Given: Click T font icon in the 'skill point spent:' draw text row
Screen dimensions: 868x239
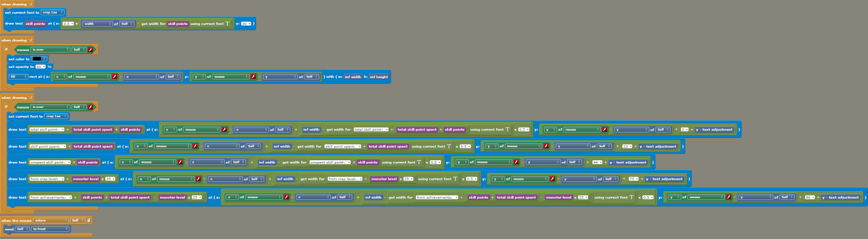Looking at the screenshot, I should pyautogui.click(x=449, y=146).
